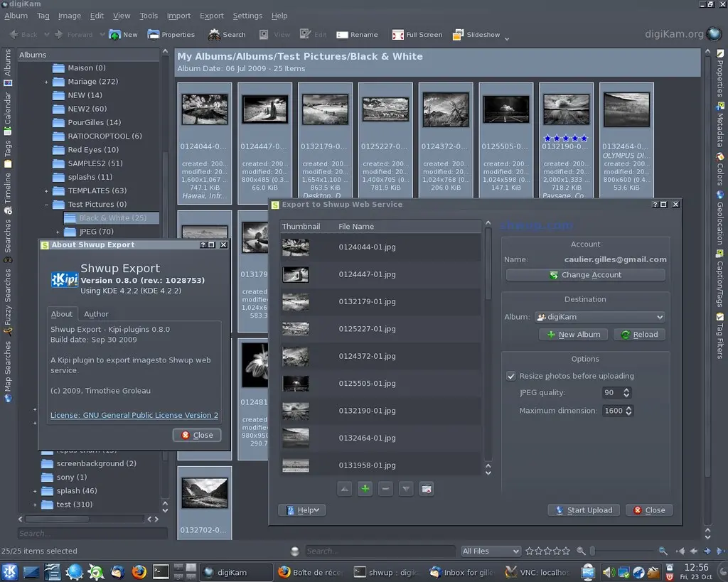Viewport: 728px width, 582px height.
Task: Open the All Files filter dropdown
Action: pyautogui.click(x=491, y=551)
